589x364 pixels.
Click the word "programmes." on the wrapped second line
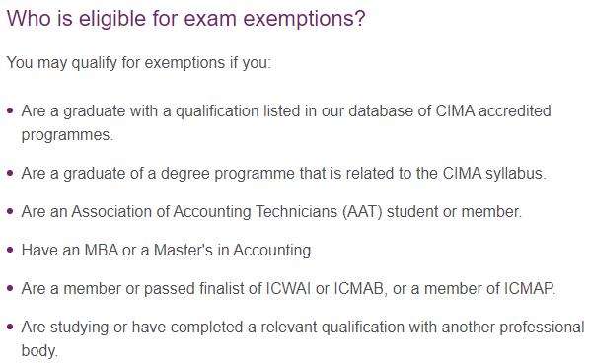tap(67, 135)
